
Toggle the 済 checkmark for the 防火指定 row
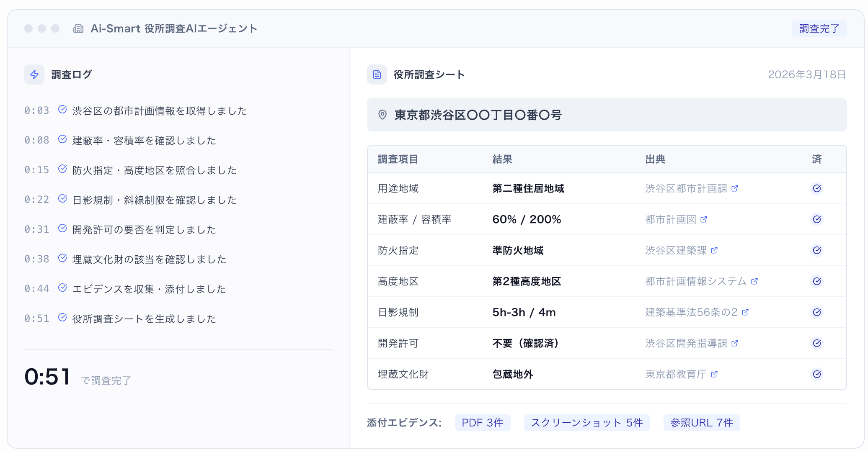817,250
